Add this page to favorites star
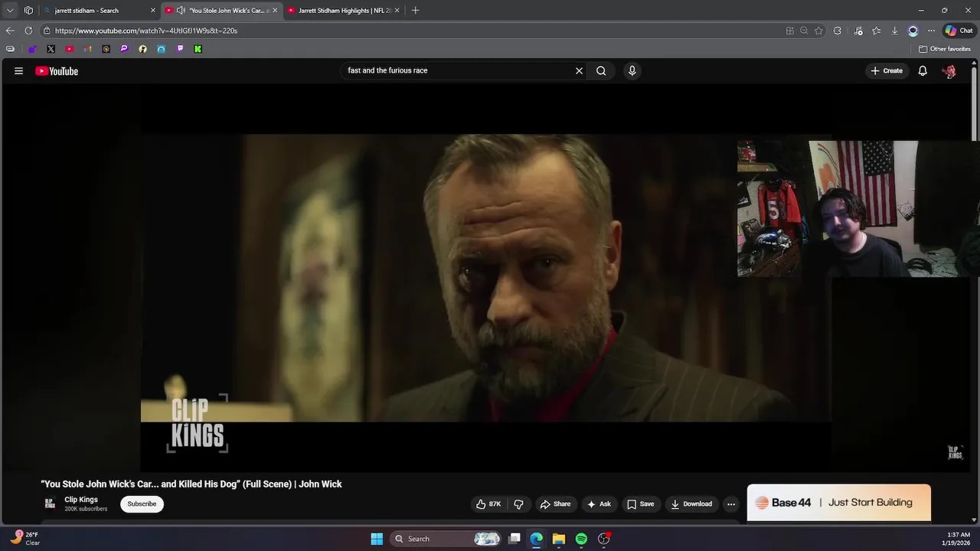The height and width of the screenshot is (551, 980). click(818, 31)
